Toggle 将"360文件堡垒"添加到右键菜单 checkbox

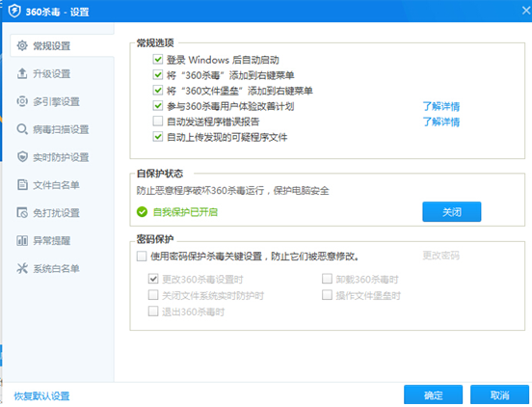[x=158, y=91]
